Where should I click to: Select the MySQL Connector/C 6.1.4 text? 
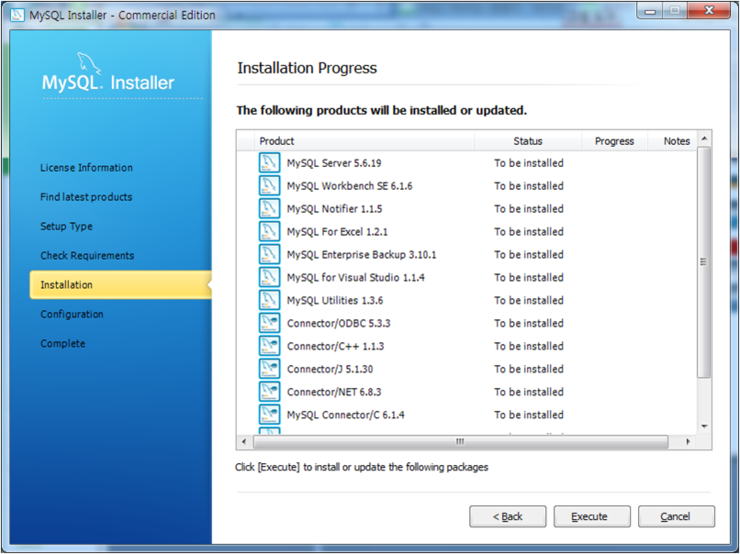click(x=346, y=415)
